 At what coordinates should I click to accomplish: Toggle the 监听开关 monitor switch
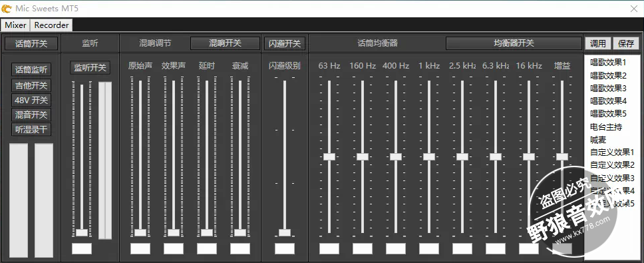tap(90, 68)
